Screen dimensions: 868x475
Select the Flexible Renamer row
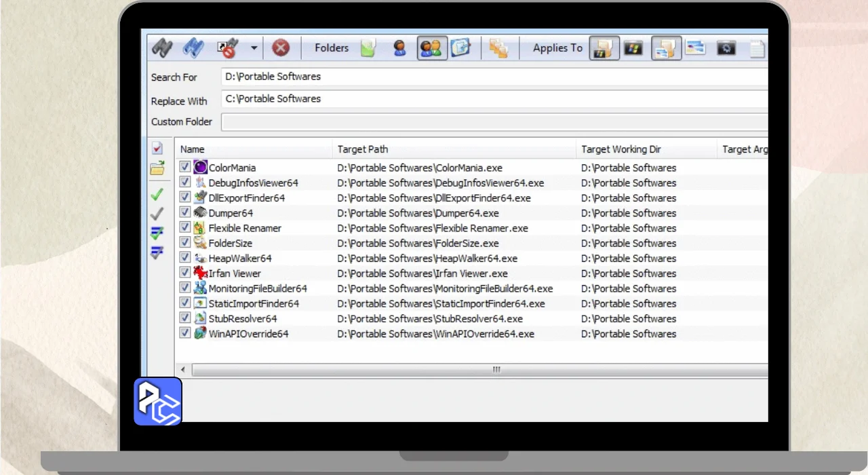click(x=245, y=228)
